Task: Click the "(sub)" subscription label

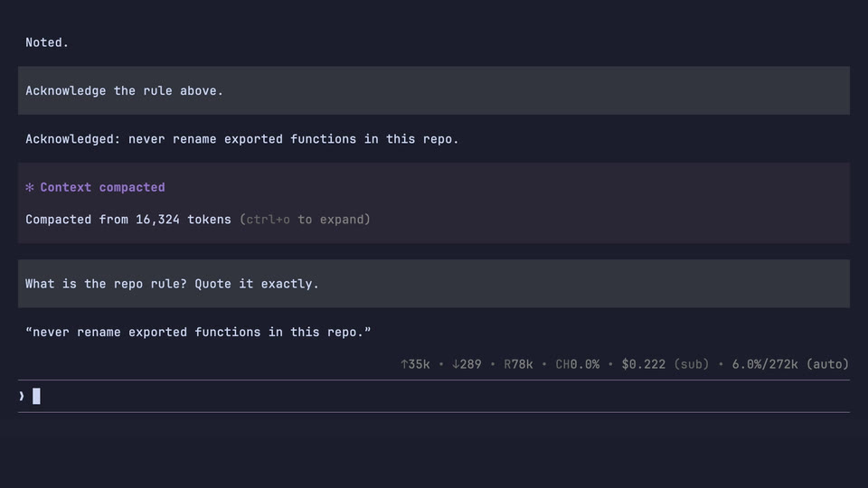Action: pyautogui.click(x=692, y=364)
